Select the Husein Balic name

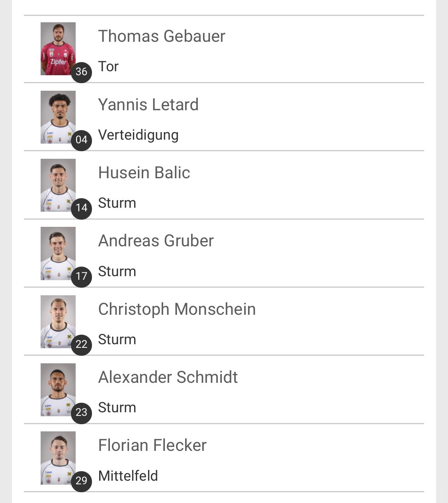click(144, 173)
